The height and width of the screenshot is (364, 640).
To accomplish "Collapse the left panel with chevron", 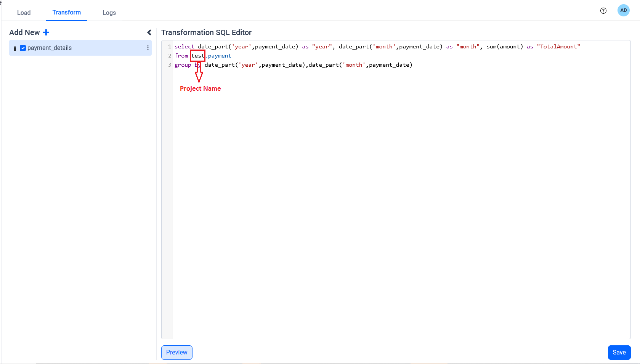I will pos(149,33).
